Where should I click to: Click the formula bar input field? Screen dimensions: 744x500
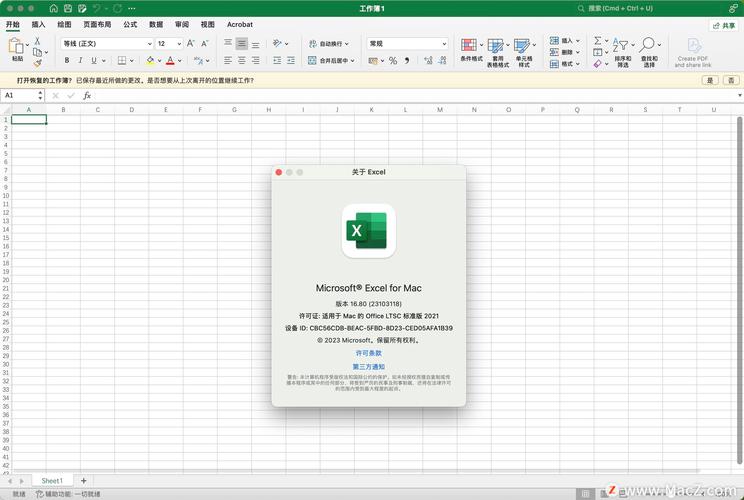415,96
